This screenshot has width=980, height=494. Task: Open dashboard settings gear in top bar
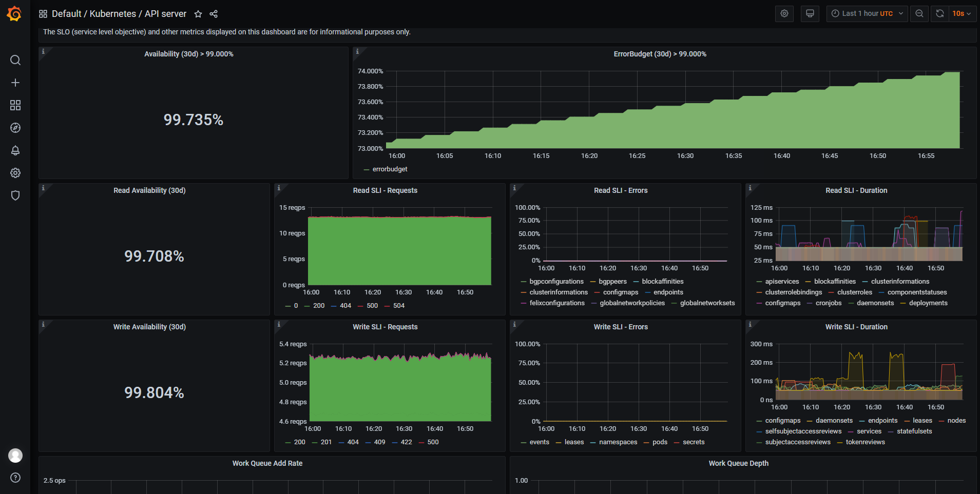[x=784, y=14]
